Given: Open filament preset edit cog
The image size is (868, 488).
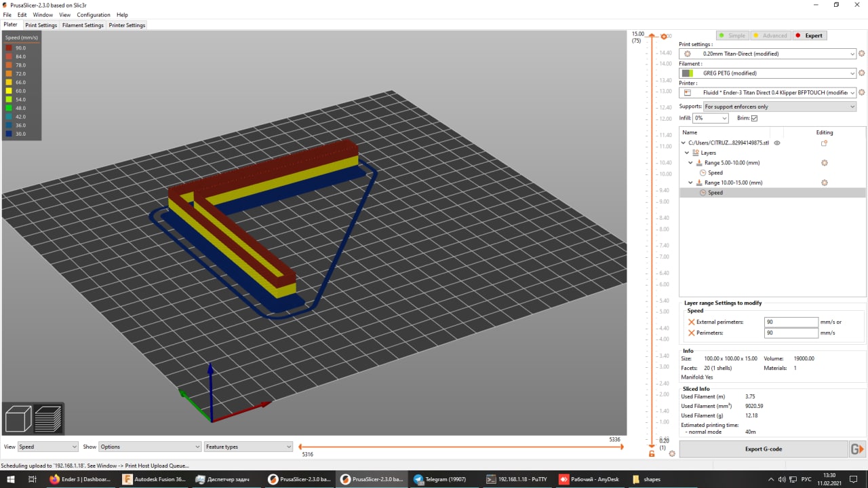Looking at the screenshot, I should [x=862, y=73].
